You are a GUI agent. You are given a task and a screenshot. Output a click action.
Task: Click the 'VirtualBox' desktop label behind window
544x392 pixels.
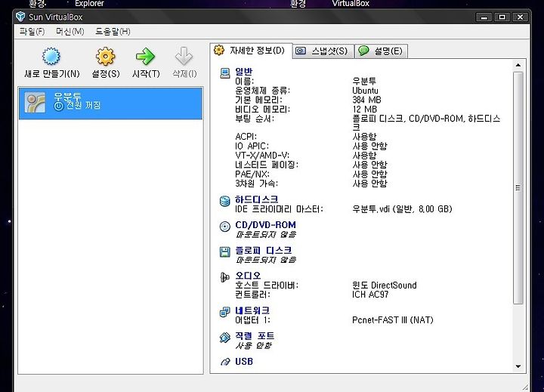351,4
